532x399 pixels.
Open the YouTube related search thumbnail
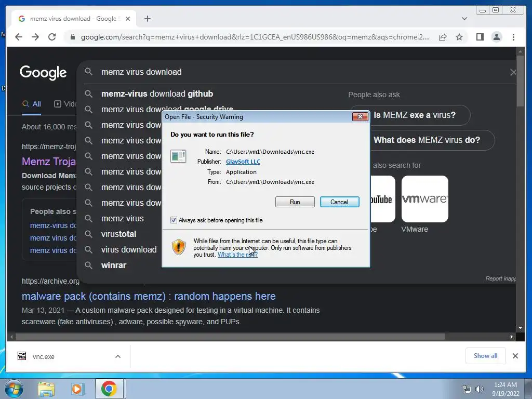[x=383, y=199]
